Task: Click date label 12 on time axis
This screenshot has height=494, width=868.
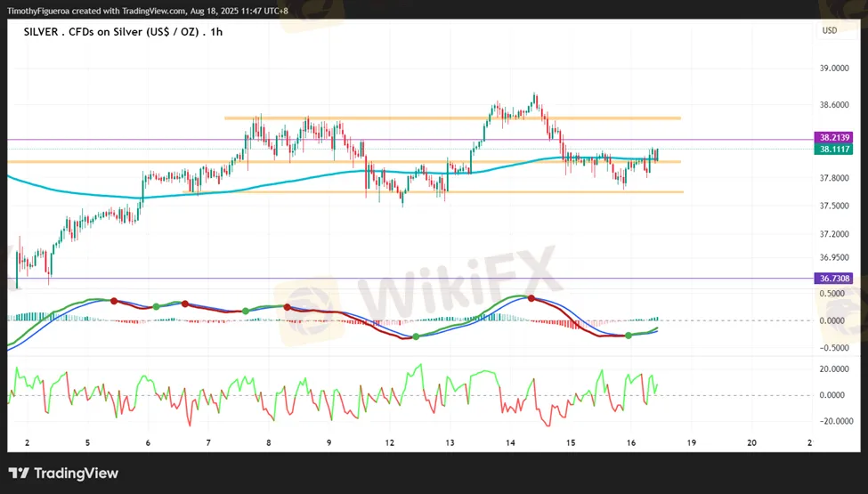Action: pos(389,442)
